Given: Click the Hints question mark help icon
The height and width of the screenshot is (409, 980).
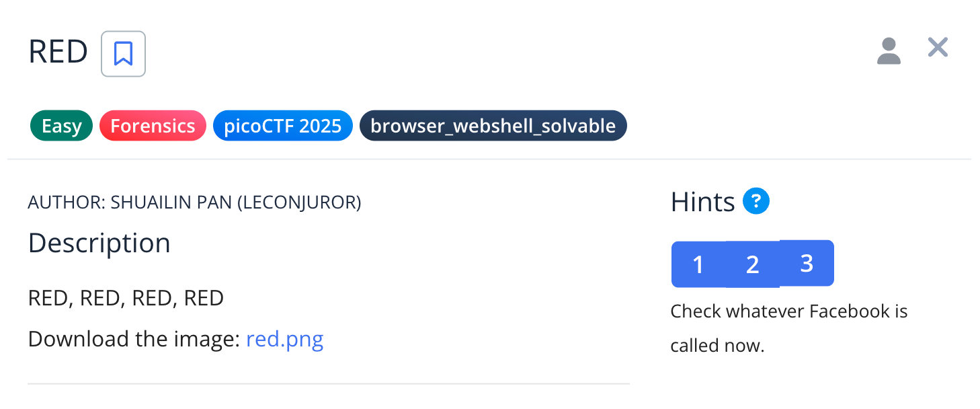Looking at the screenshot, I should [756, 201].
